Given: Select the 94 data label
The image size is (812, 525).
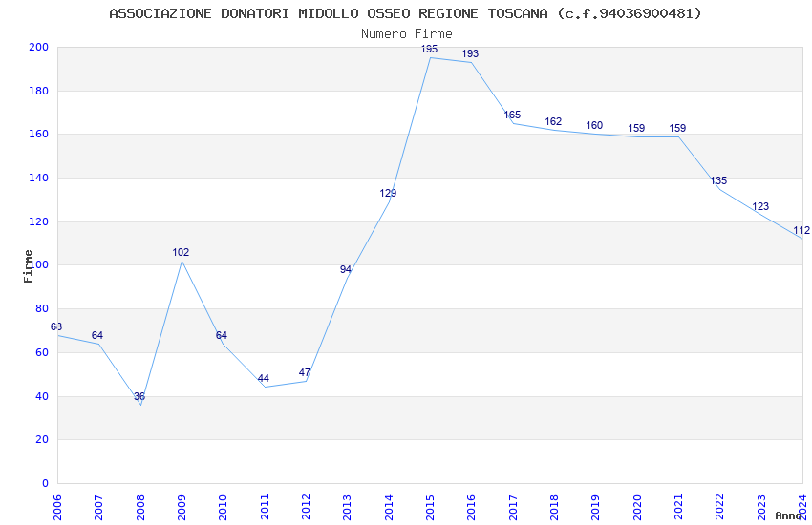Looking at the screenshot, I should (x=346, y=269).
